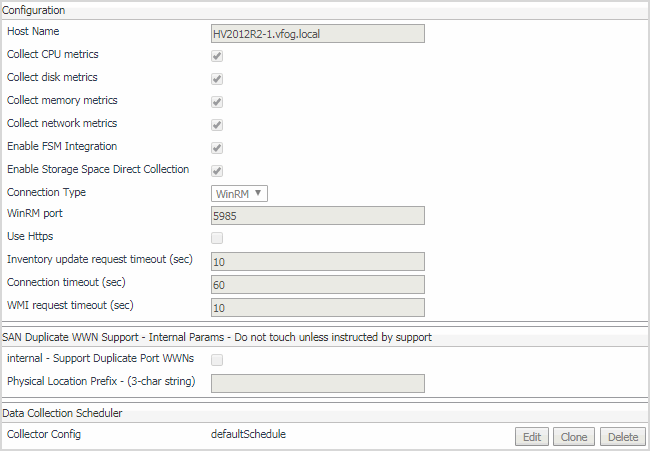Enable the Use Https checkbox
Viewport: 650px width, 451px height.
[217, 238]
